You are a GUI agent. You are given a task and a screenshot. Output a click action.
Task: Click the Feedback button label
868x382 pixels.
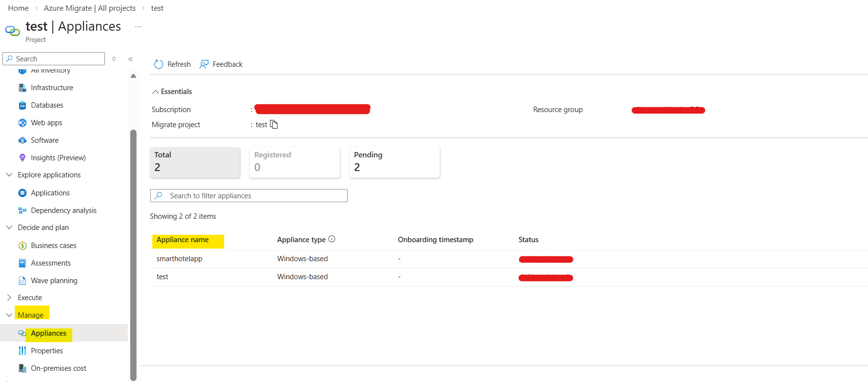(x=228, y=64)
